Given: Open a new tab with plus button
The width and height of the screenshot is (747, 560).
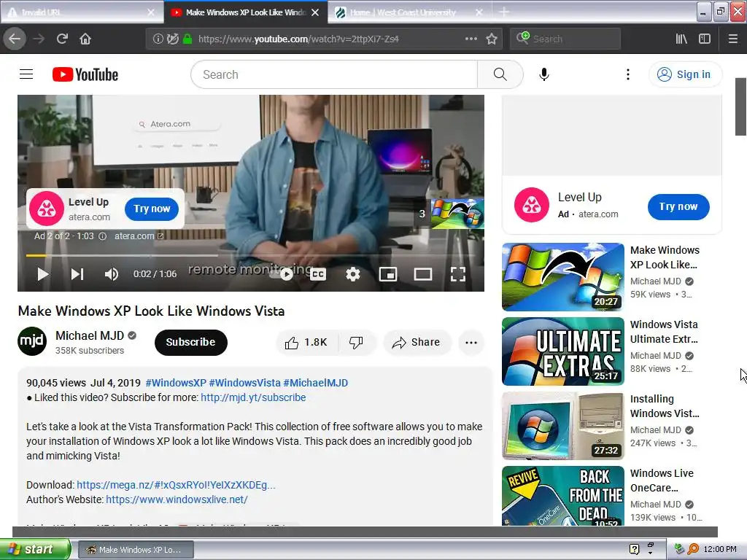Looking at the screenshot, I should (503, 12).
